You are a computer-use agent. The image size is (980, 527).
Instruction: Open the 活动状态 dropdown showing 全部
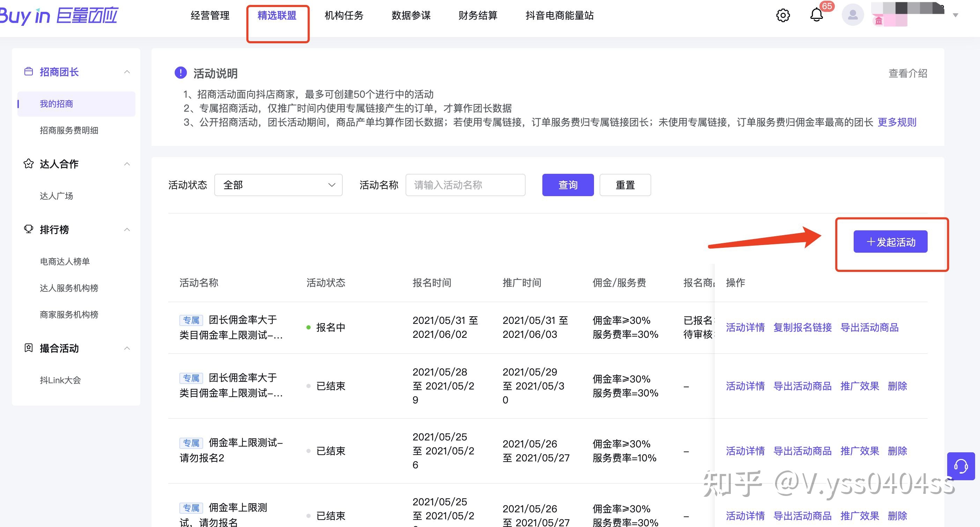click(278, 185)
